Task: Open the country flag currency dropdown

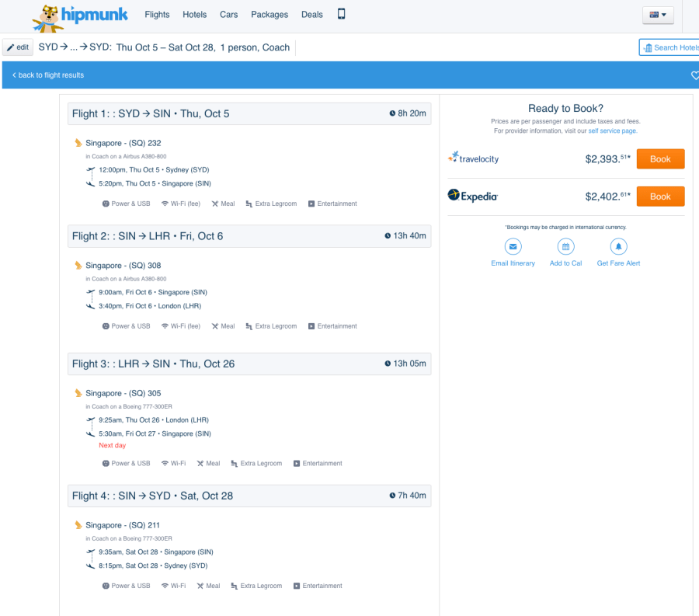Action: 657,15
